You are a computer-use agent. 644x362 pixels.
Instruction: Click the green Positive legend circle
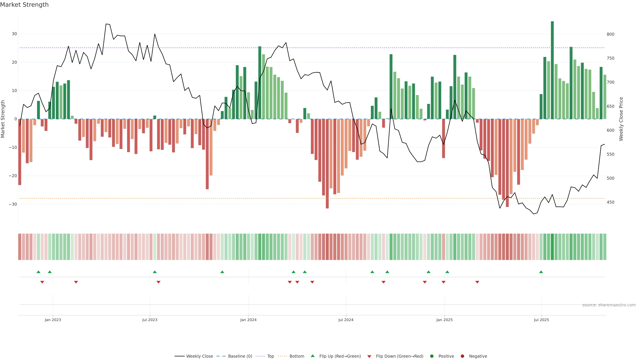[x=432, y=356]
